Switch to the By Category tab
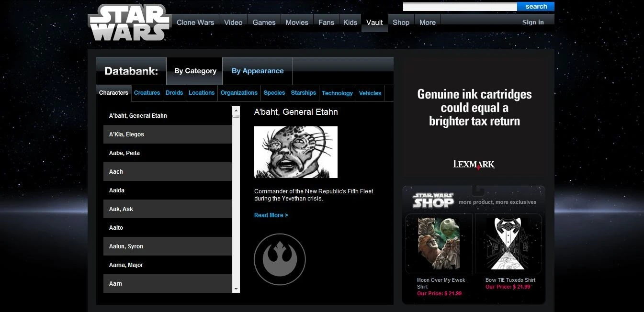 click(x=195, y=71)
